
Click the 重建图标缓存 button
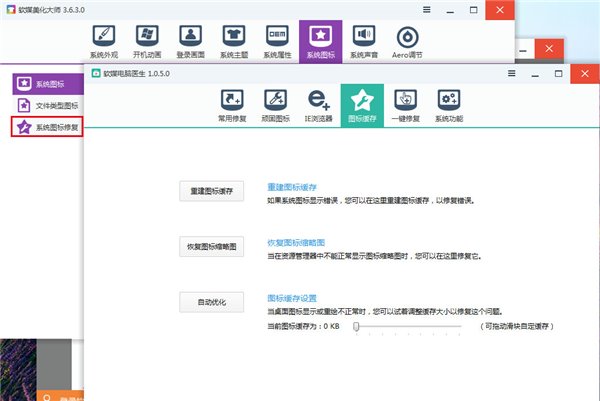[212, 191]
